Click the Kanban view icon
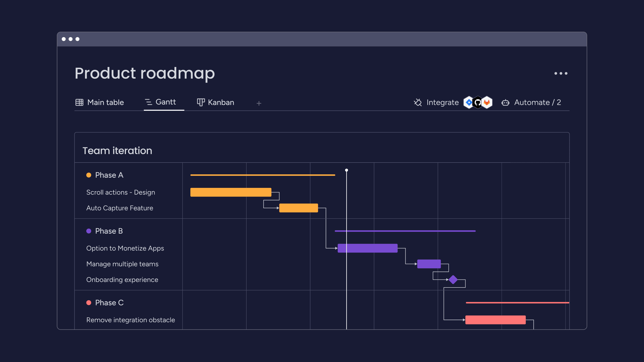Image resolution: width=644 pixels, height=362 pixels. tap(200, 102)
